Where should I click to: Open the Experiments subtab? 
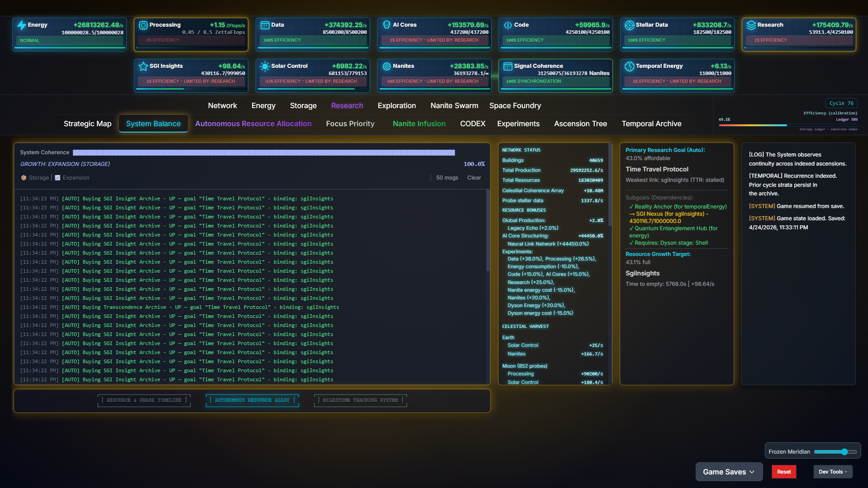click(518, 123)
